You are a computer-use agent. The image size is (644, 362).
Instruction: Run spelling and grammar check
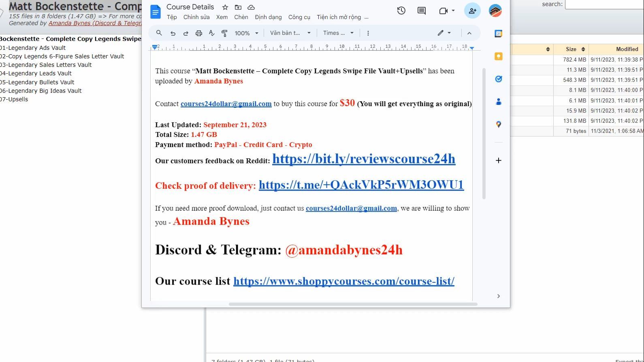(x=211, y=33)
